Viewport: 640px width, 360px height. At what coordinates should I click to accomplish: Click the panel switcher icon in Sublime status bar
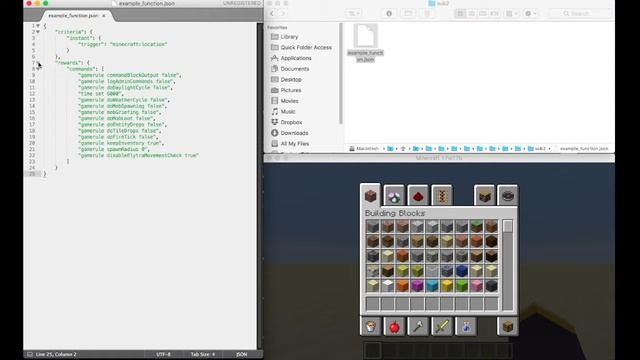29,354
